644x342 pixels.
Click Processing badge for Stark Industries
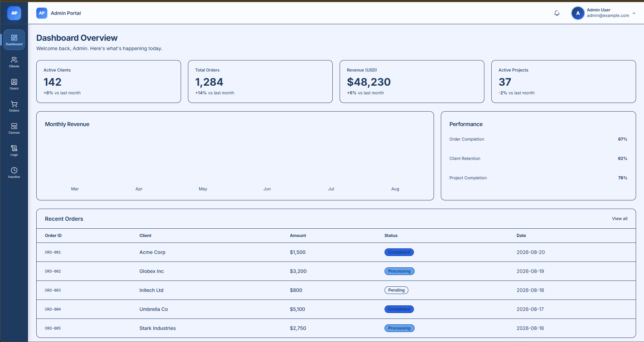click(399, 328)
